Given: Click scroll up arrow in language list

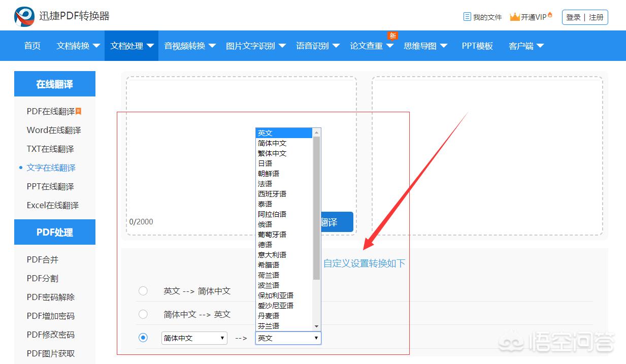Looking at the screenshot, I should (317, 133).
